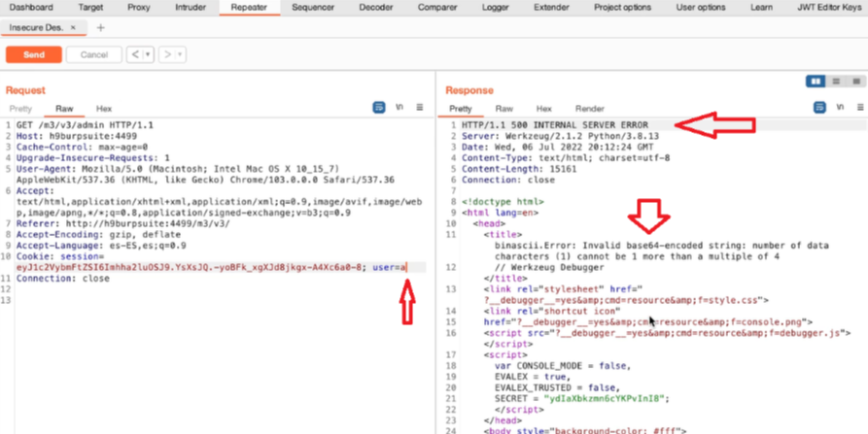Go back to previous request in history
The height and width of the screenshot is (434, 868).
click(135, 54)
